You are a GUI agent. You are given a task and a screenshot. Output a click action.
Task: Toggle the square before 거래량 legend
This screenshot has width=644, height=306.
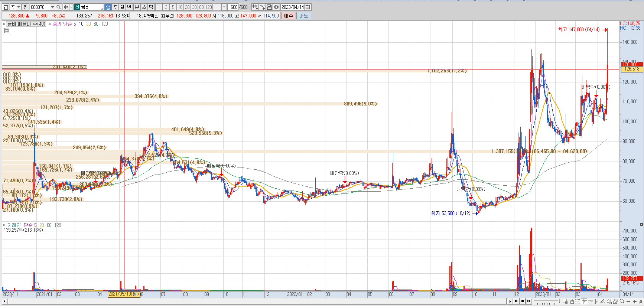coord(4,225)
